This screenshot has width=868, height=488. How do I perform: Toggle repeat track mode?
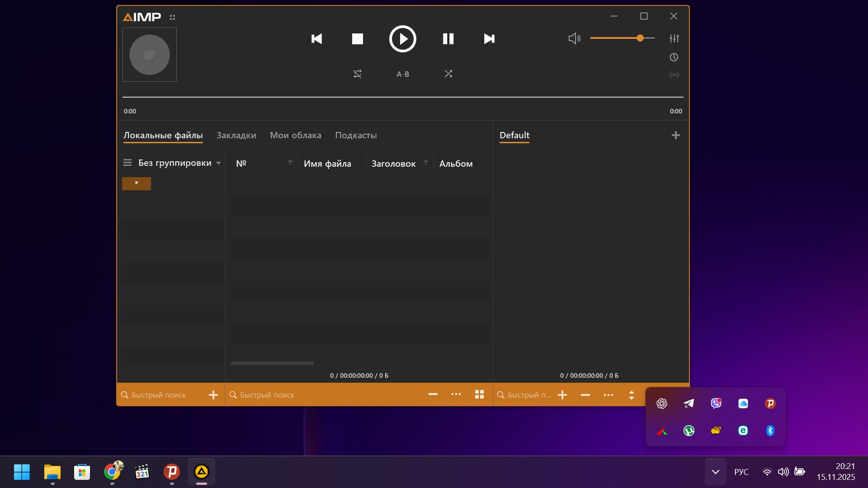click(x=357, y=74)
